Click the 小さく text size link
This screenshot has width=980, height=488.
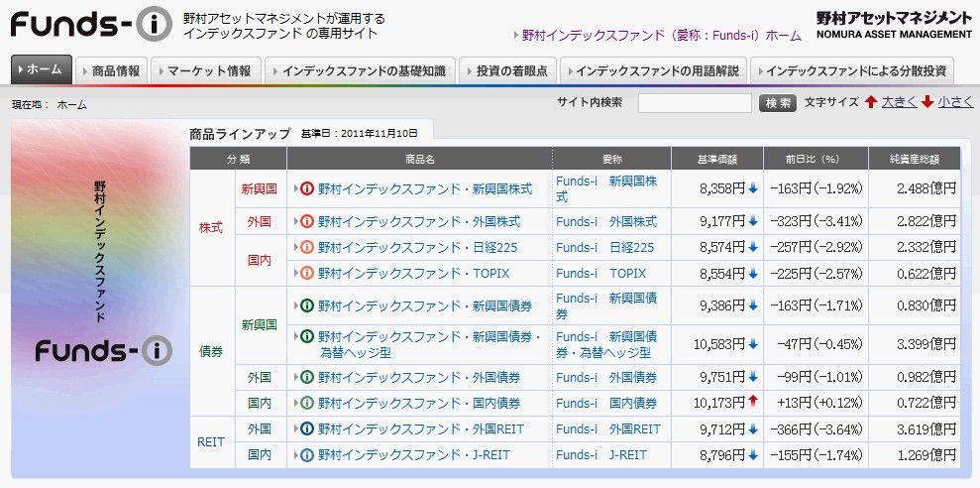(955, 102)
